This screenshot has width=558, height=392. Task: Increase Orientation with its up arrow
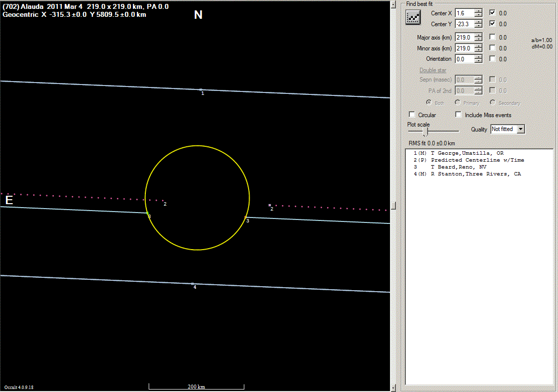coord(478,57)
